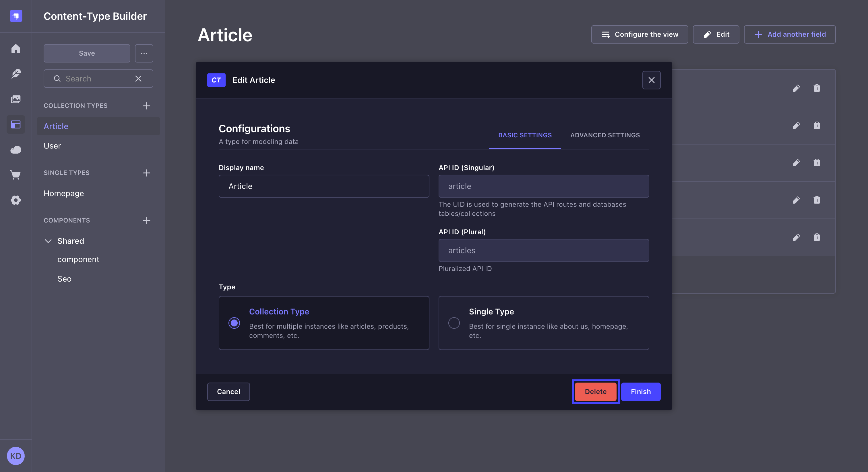Create a new component with the plus icon

147,221
